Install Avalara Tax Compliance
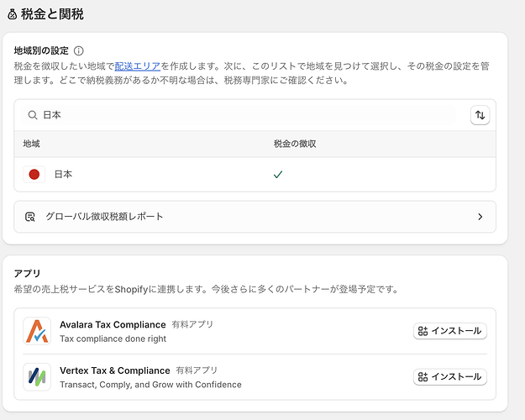Screen dimensions: 525x420 point(450,331)
